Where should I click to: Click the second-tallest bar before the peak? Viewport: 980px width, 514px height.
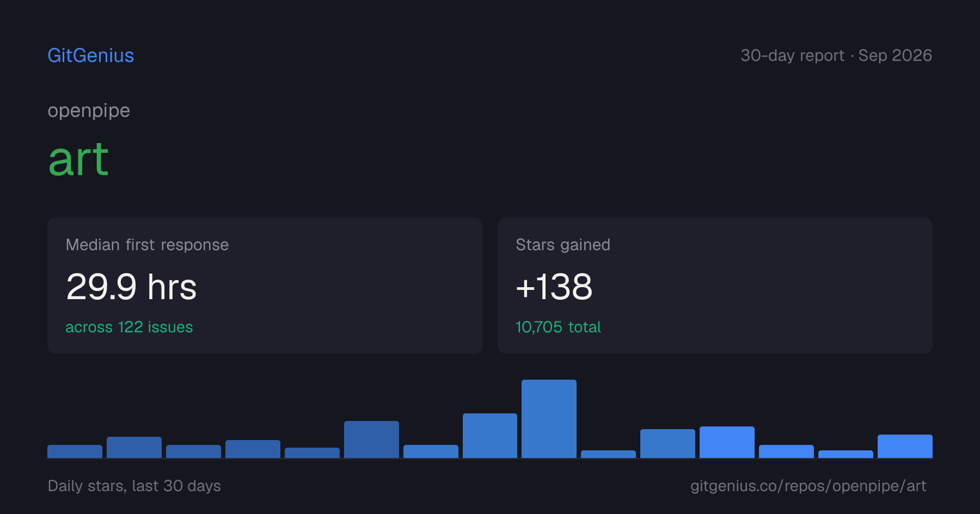(490, 436)
